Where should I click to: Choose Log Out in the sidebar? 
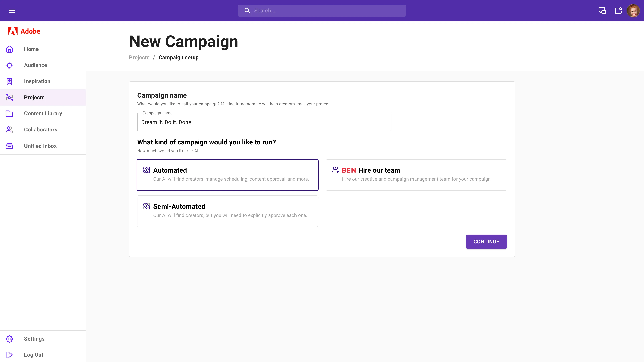[x=43, y=355]
